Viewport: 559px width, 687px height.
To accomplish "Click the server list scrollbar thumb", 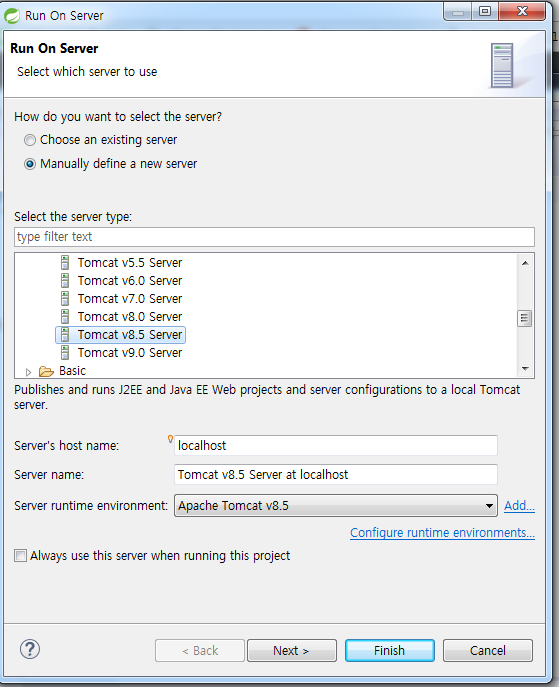I will click(x=524, y=319).
